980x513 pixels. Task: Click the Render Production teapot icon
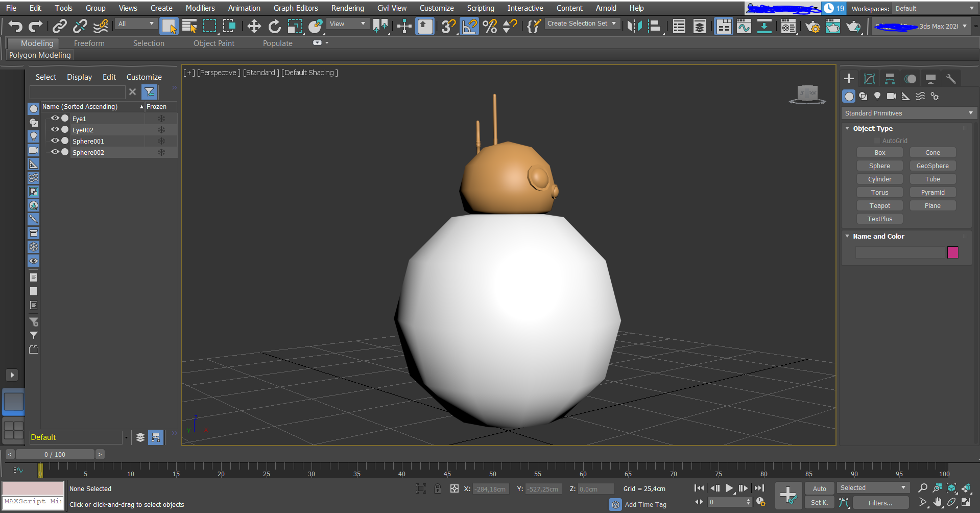(853, 26)
